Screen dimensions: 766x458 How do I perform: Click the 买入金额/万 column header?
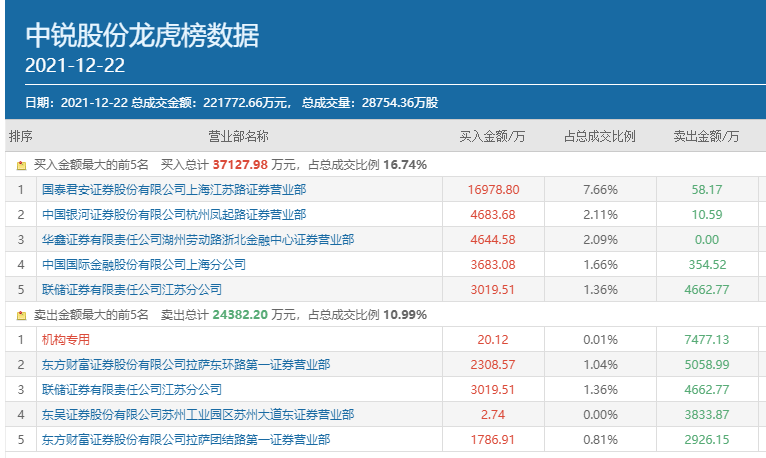click(493, 136)
